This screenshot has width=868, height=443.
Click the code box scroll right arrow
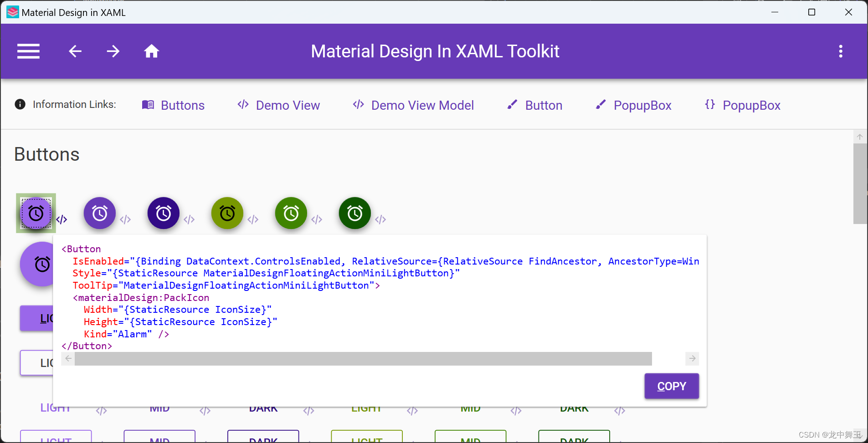tap(692, 359)
